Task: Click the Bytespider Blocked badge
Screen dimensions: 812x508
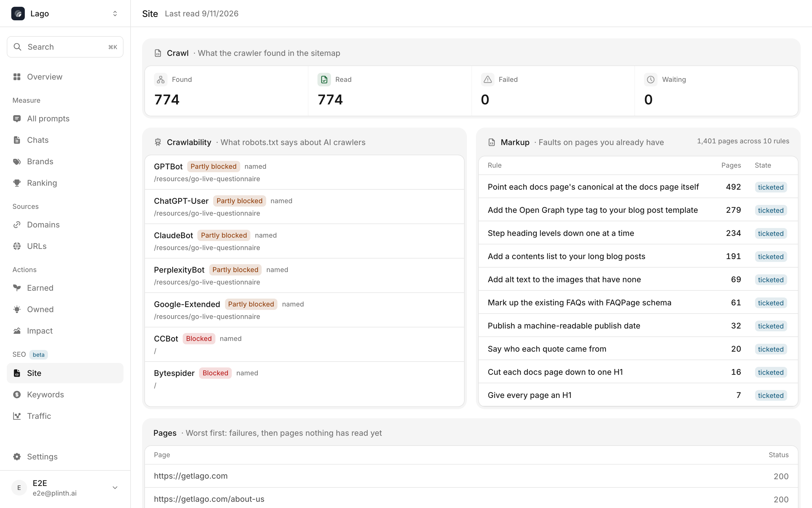Action: point(215,373)
